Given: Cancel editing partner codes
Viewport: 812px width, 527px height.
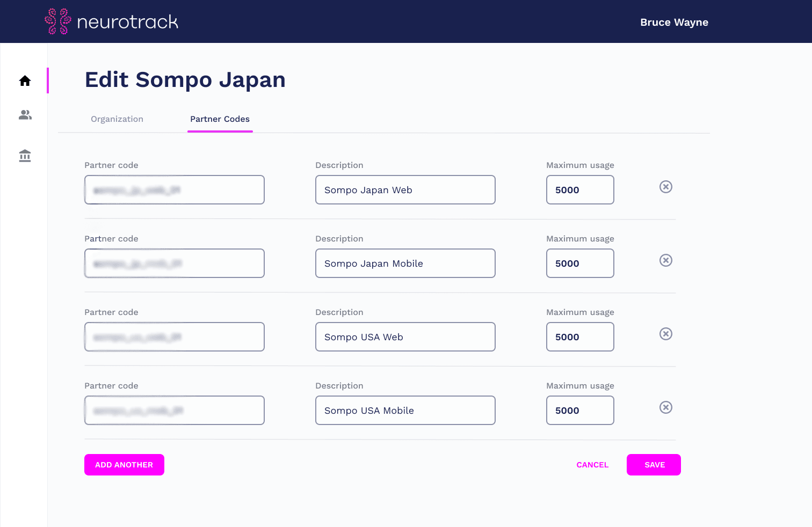Looking at the screenshot, I should [592, 465].
